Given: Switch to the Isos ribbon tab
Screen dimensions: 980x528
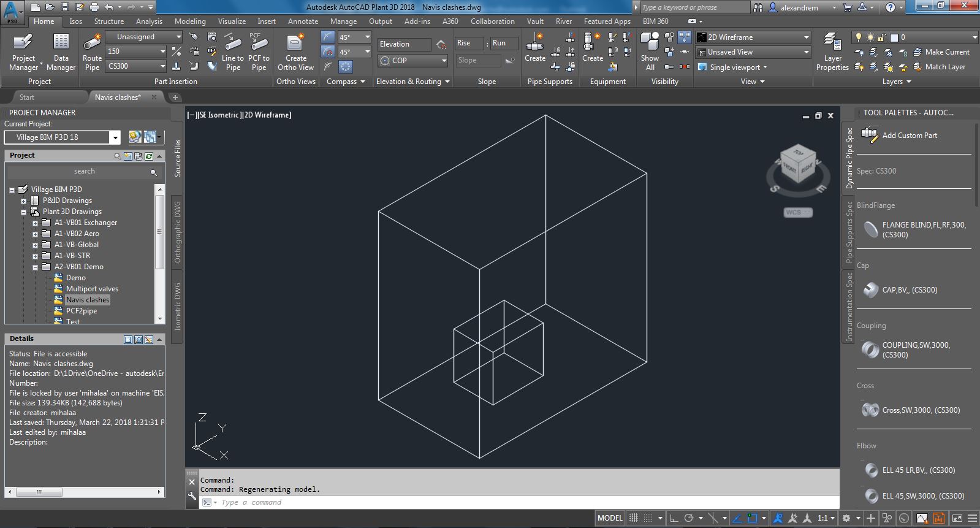Looking at the screenshot, I should click(75, 21).
